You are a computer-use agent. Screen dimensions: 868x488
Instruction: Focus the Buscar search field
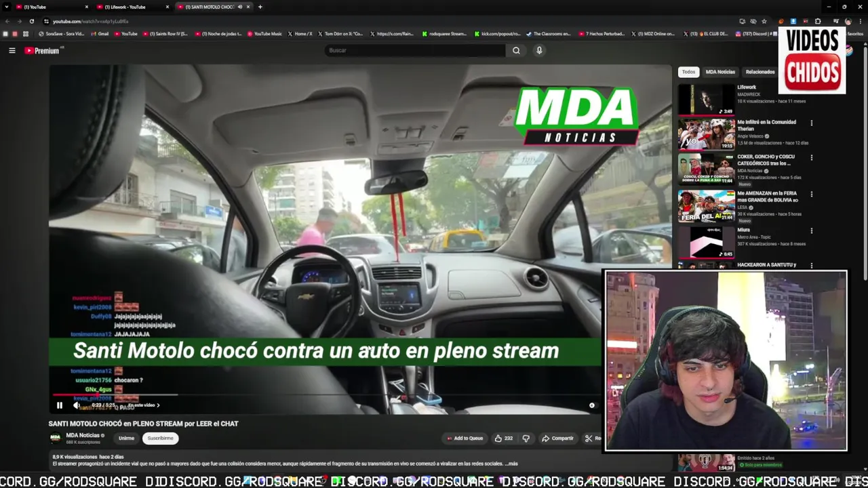(415, 50)
